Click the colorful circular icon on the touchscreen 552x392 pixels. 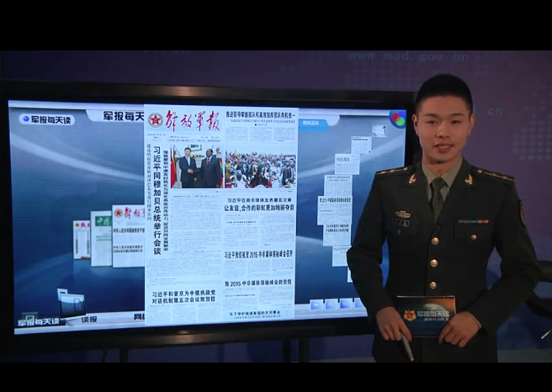(398, 119)
